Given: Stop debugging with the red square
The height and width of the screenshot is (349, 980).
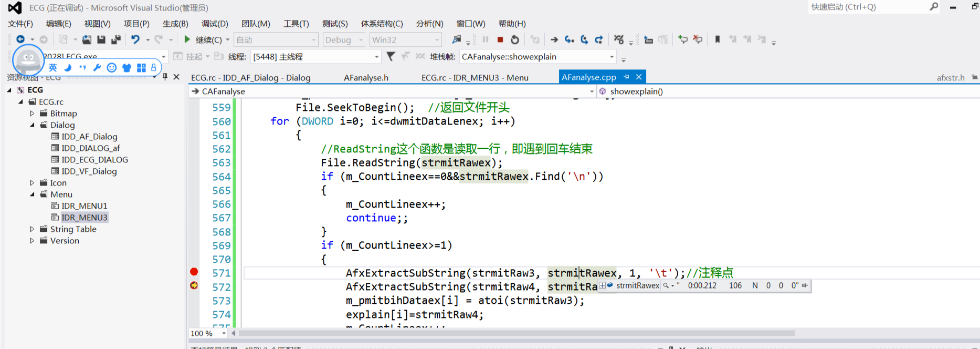Looking at the screenshot, I should tap(500, 39).
